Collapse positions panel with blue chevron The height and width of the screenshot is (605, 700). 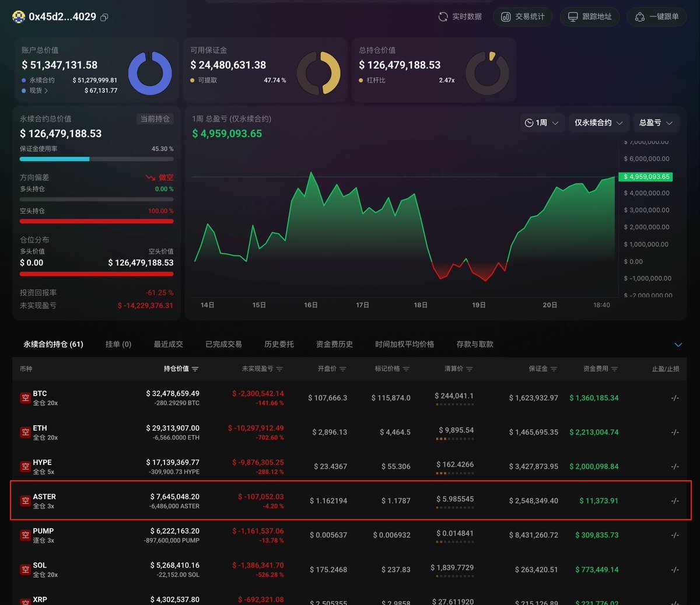pos(678,345)
